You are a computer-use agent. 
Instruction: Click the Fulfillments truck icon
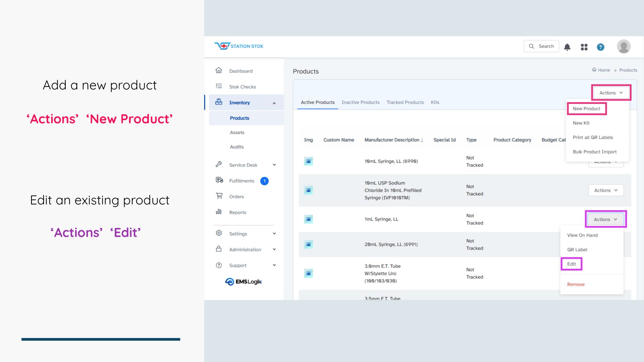pos(219,180)
